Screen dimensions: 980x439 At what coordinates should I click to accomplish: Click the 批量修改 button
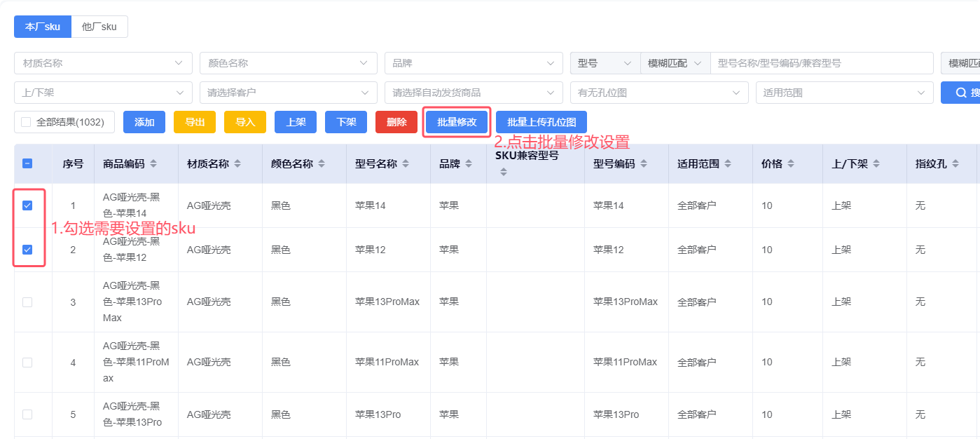(x=457, y=122)
